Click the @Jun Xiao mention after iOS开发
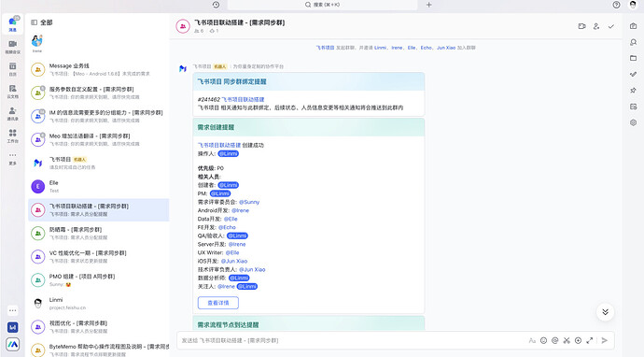 [234, 261]
